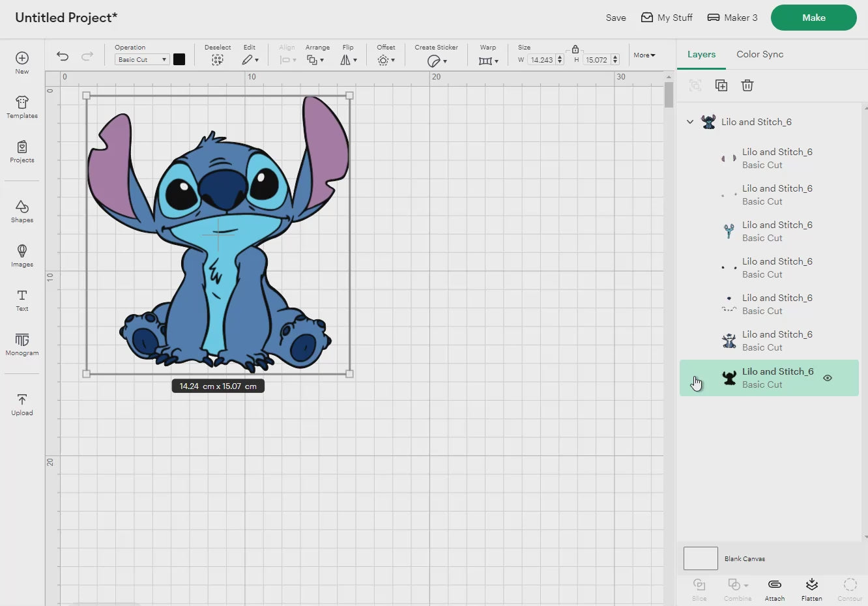Open the Edit pencil menu
The height and width of the screenshot is (606, 868).
(250, 60)
